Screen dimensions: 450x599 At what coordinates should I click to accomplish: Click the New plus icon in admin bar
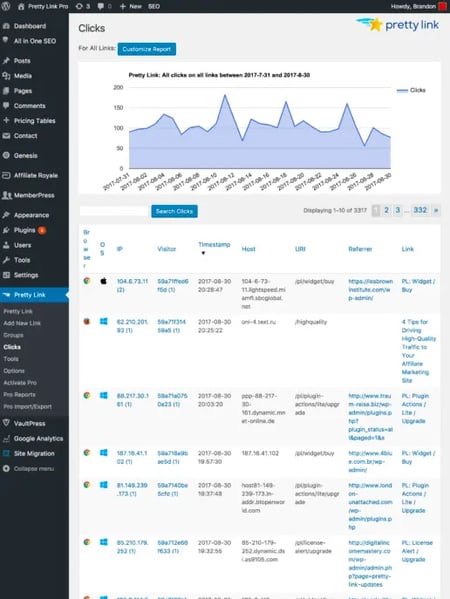coord(123,6)
